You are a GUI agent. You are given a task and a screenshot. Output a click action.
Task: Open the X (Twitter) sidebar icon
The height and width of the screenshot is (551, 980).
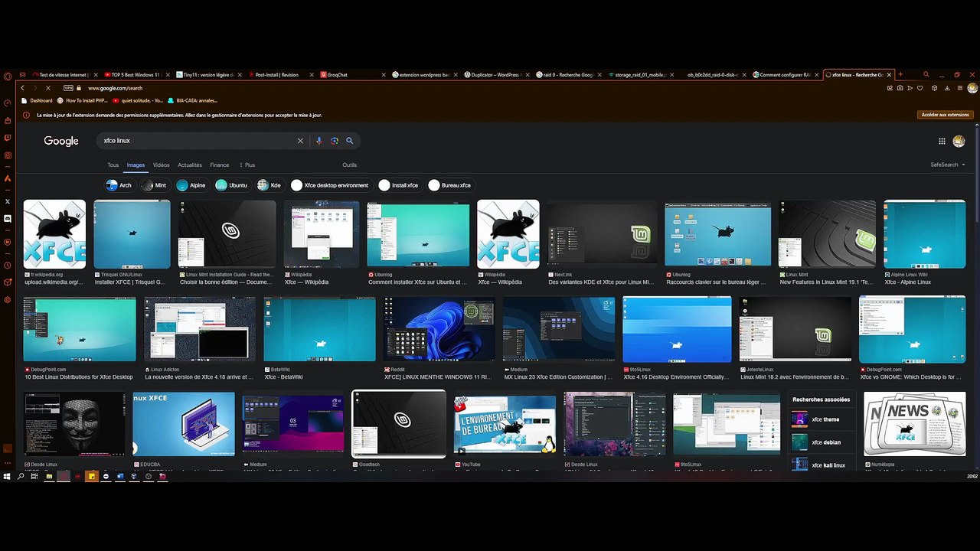tap(8, 201)
